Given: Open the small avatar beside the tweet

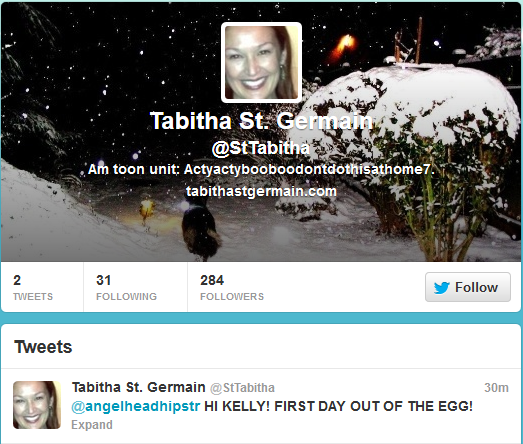Looking at the screenshot, I should coord(37,405).
